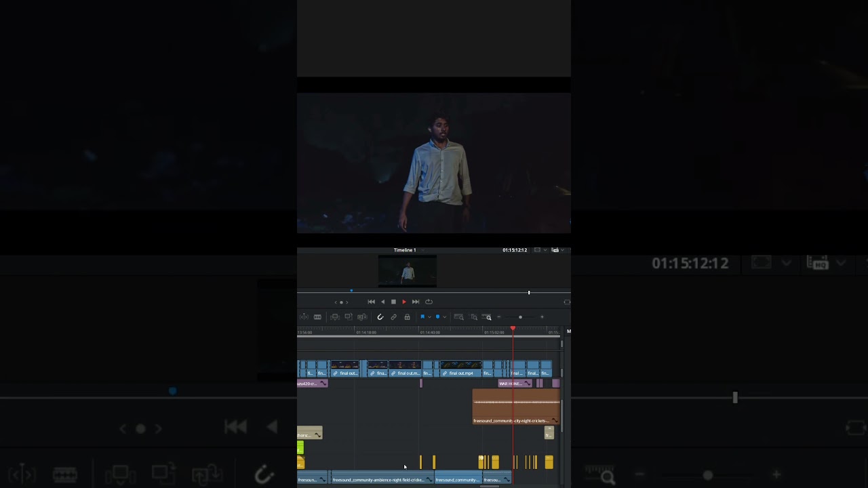Screen dimensions: 868x488
Task: Select the ambience-night-field-cricke audio clip
Action: tap(382, 479)
